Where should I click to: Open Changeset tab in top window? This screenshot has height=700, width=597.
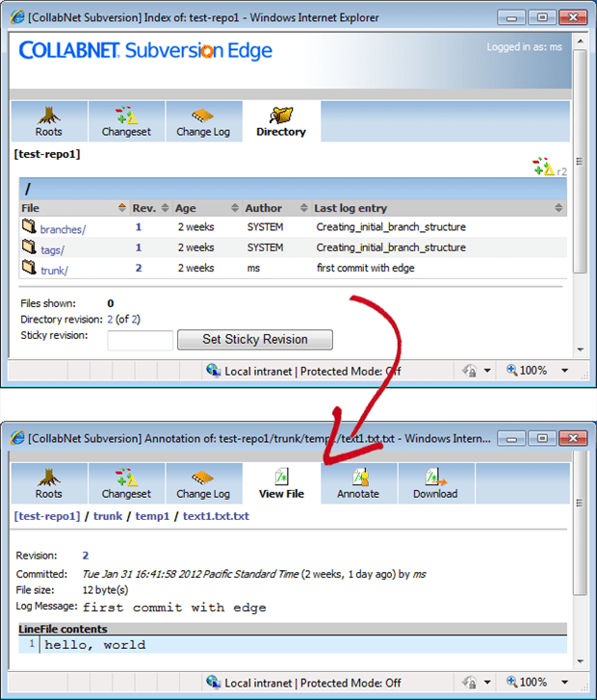click(x=126, y=121)
